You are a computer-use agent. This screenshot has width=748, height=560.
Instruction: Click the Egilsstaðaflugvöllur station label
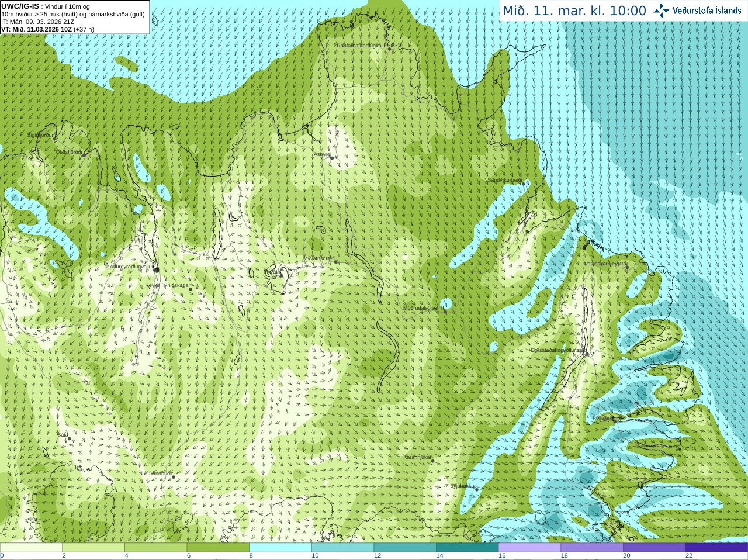point(557,350)
